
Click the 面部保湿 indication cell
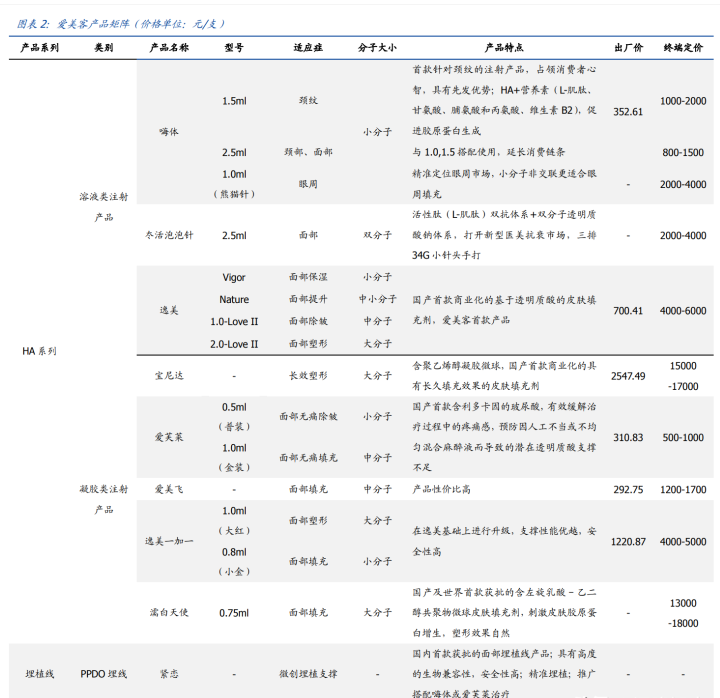tap(308, 277)
